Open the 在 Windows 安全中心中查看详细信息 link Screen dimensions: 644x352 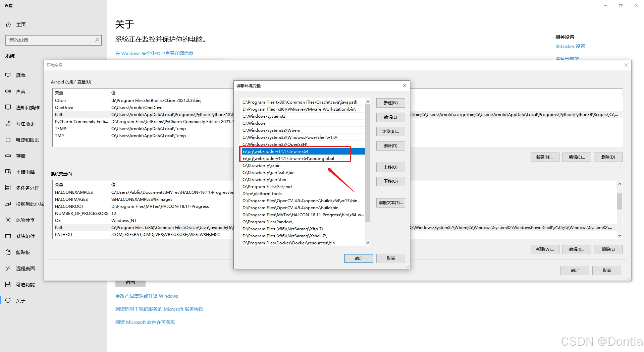(x=154, y=53)
